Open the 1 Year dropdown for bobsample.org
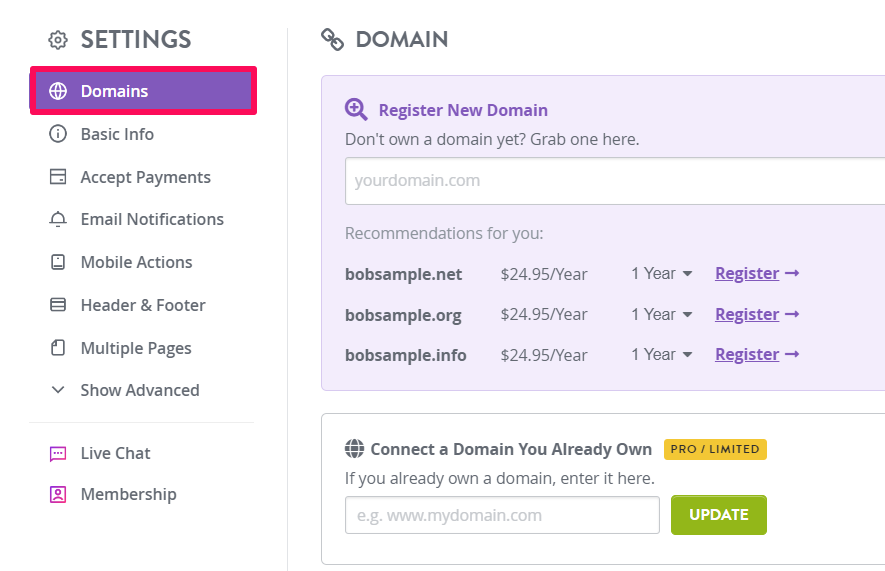This screenshot has height=571, width=885. (x=661, y=314)
